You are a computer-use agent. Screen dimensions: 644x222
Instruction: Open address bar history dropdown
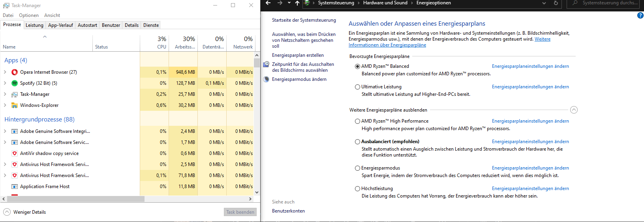tap(544, 3)
